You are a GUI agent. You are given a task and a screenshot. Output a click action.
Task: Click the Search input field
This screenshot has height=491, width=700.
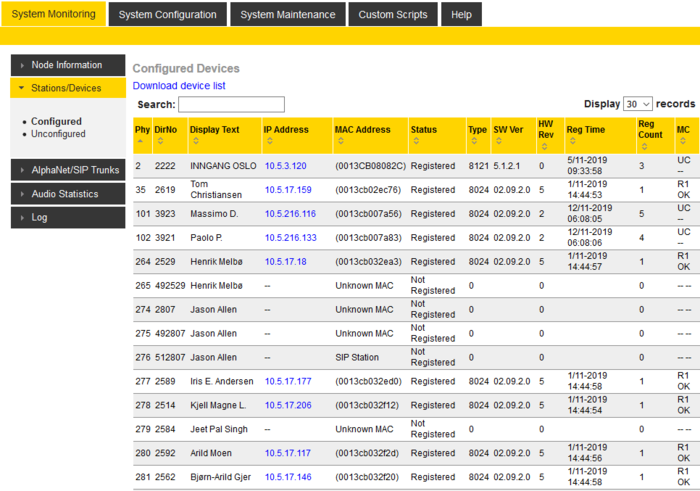(231, 105)
